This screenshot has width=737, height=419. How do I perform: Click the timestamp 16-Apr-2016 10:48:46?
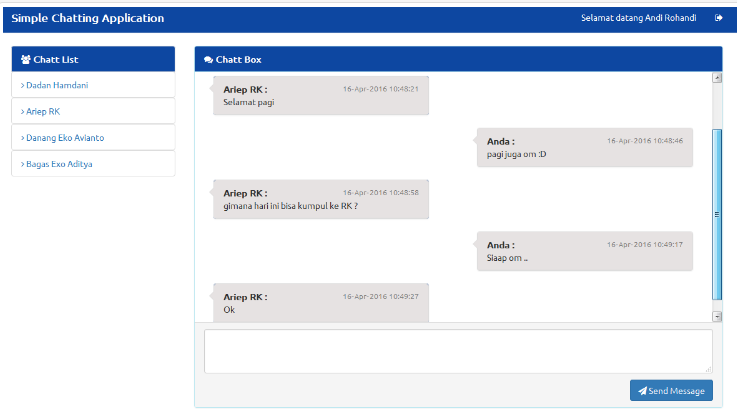(x=645, y=141)
